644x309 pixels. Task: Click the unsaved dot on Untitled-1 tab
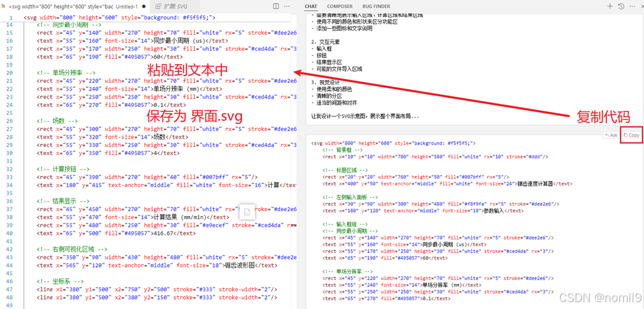[x=143, y=6]
